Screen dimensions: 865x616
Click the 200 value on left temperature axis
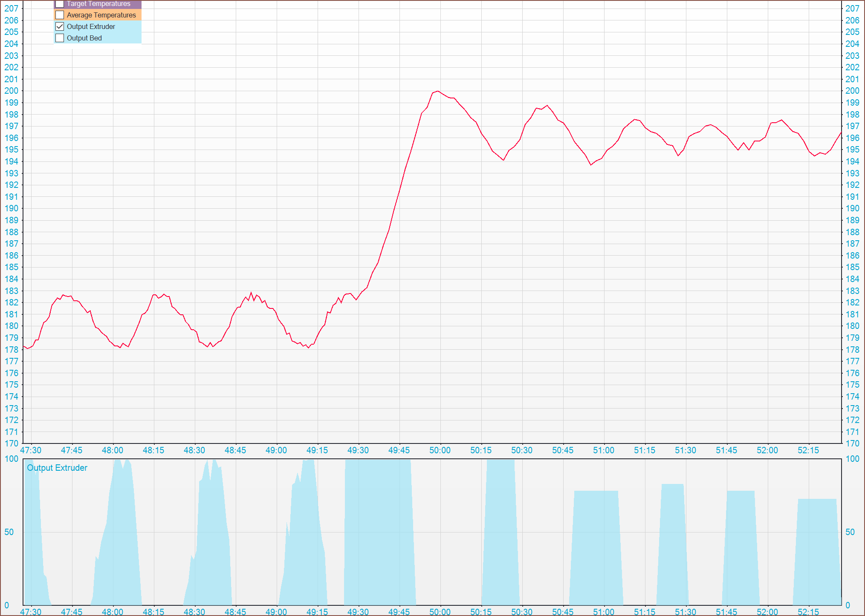[x=11, y=91]
